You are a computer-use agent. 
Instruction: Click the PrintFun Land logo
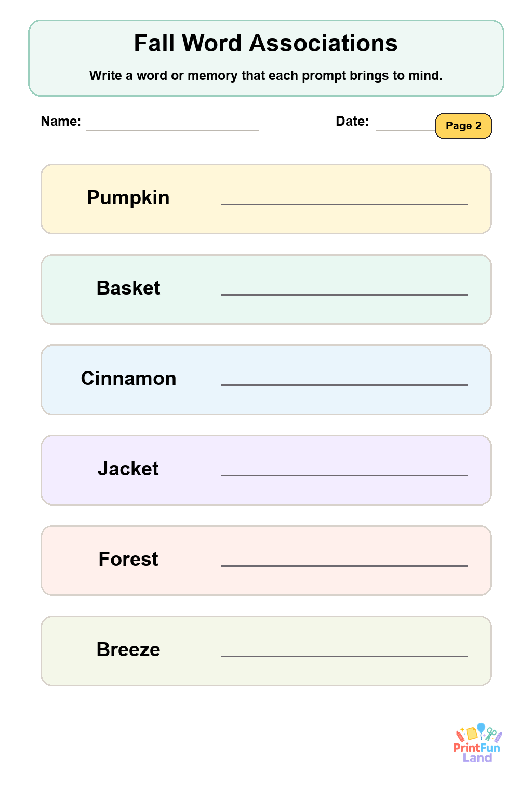[477, 743]
